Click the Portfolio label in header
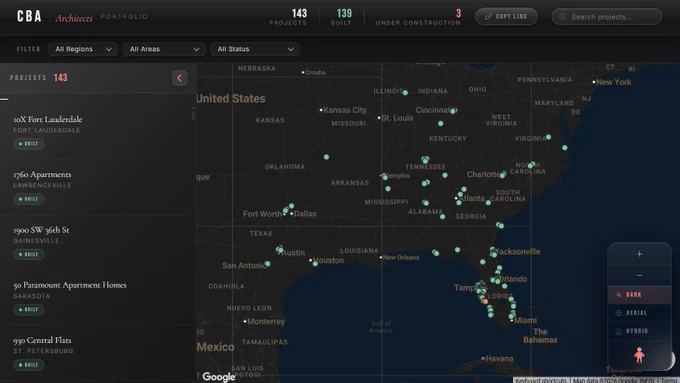Screen dimensions: 680x383 click(x=124, y=16)
